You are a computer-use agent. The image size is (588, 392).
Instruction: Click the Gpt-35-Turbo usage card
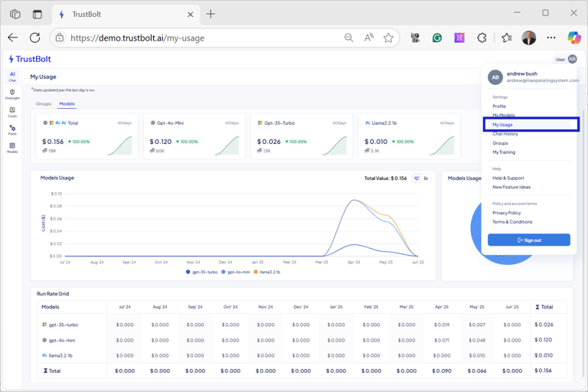pos(302,136)
